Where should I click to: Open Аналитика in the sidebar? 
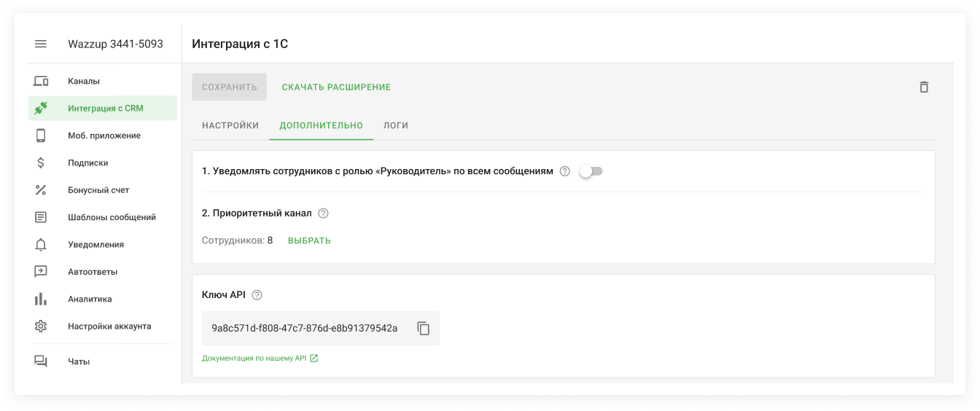(90, 299)
